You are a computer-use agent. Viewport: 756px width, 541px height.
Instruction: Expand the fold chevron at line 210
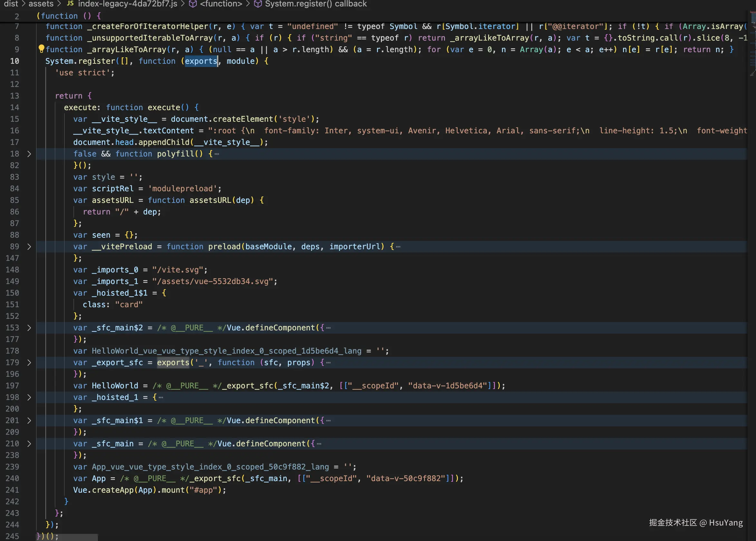(x=29, y=444)
